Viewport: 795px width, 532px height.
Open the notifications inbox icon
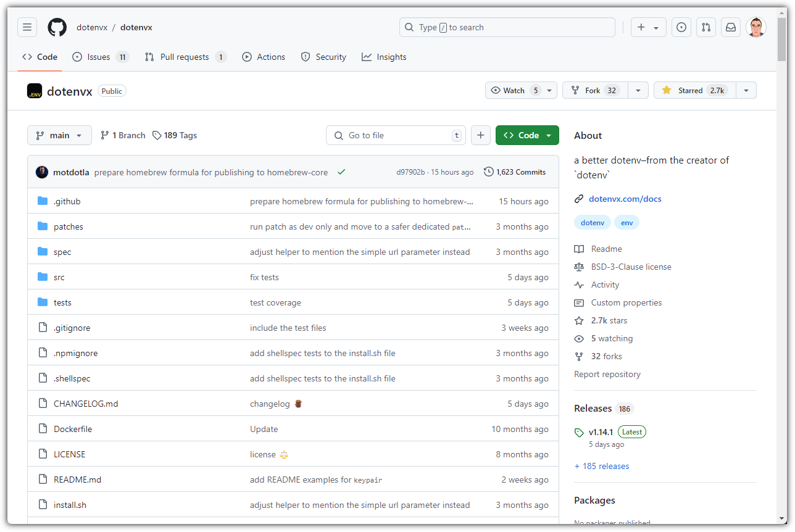click(731, 27)
